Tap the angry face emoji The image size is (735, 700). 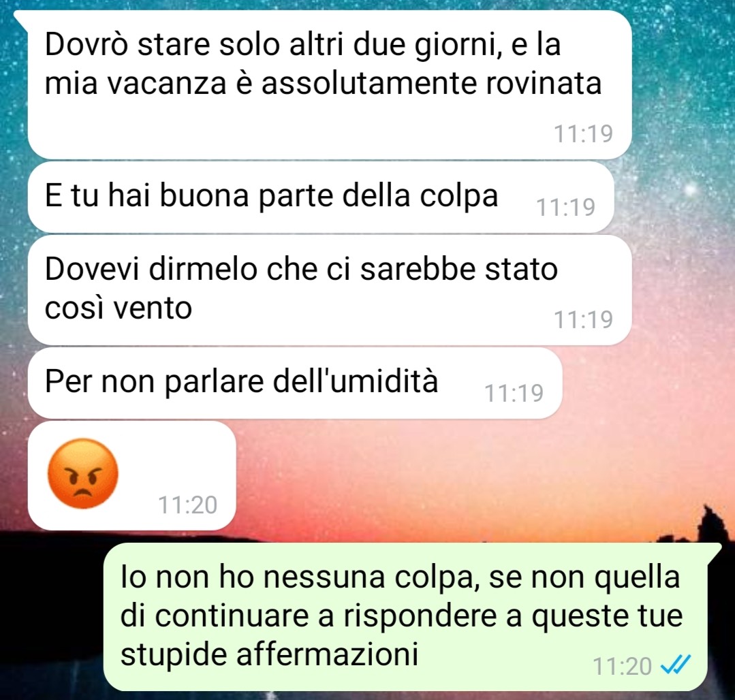(x=83, y=473)
